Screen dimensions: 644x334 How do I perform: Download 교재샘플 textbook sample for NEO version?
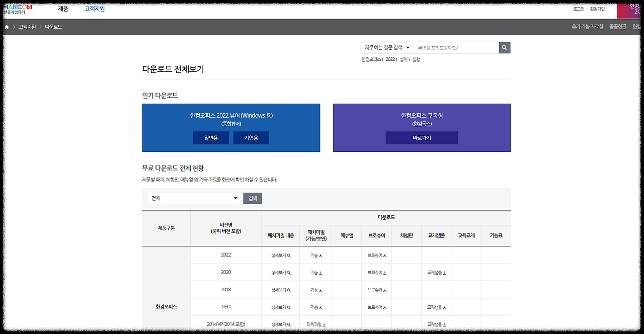click(436, 307)
